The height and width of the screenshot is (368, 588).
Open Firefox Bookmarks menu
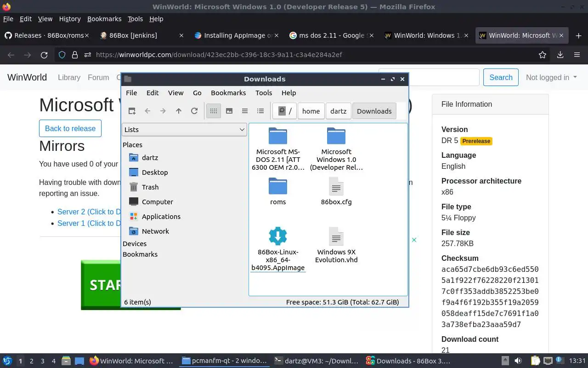pos(104,19)
